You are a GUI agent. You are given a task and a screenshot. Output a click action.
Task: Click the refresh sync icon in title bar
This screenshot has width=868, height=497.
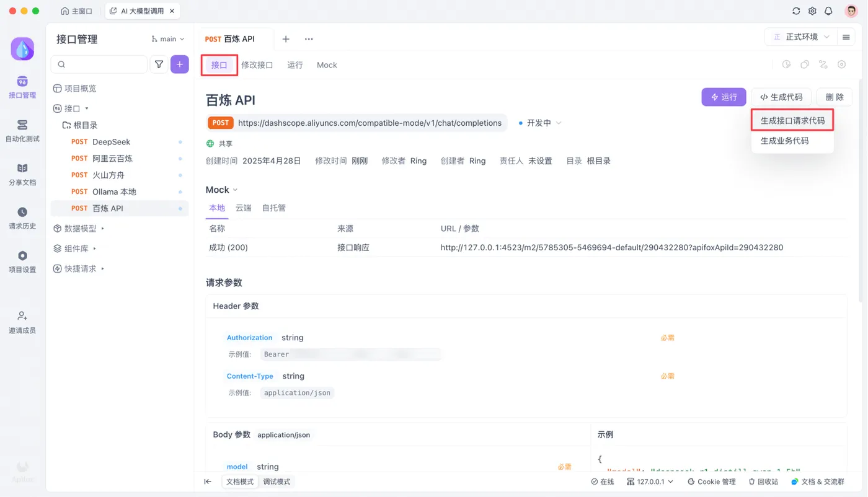pos(796,11)
